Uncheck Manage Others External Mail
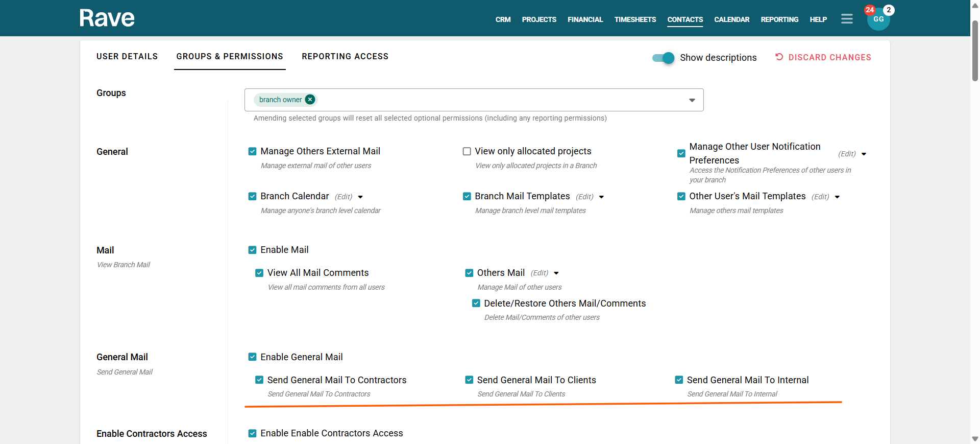The height and width of the screenshot is (444, 980). [252, 151]
